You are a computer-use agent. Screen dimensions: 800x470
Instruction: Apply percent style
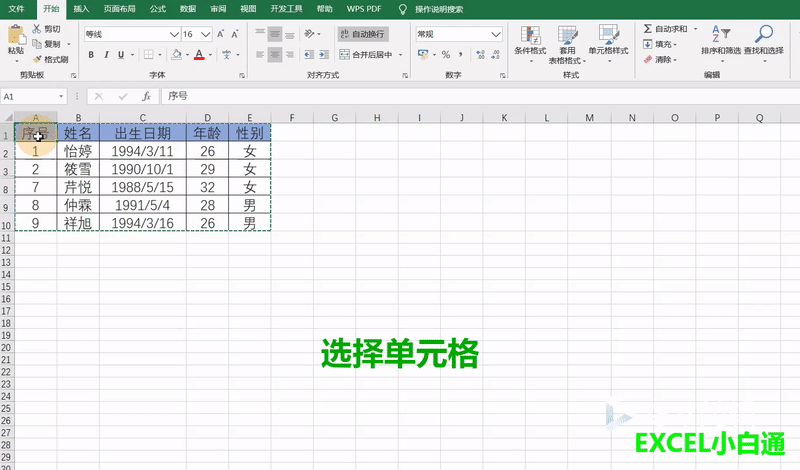tap(446, 55)
